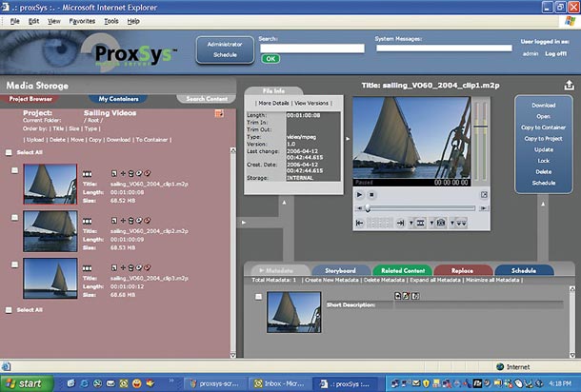This screenshot has width=581, height=392.
Task: Click the export icon beside the clip title
Action: 569,85
